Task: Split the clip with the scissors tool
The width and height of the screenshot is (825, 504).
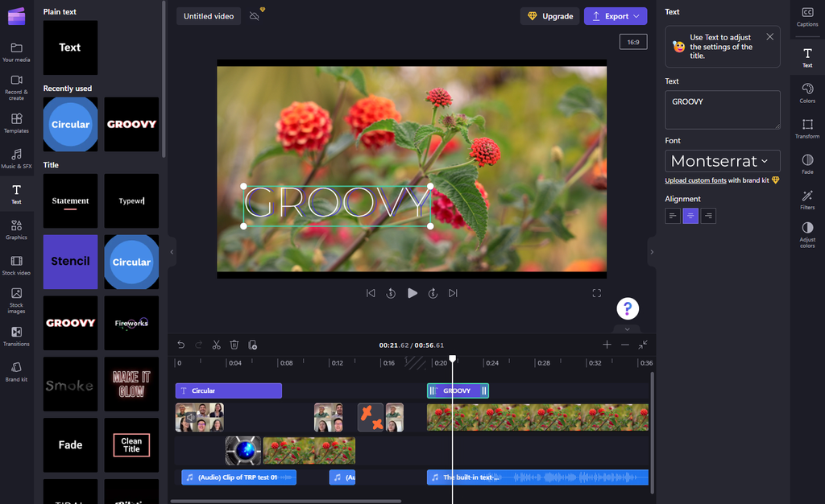Action: click(x=216, y=345)
